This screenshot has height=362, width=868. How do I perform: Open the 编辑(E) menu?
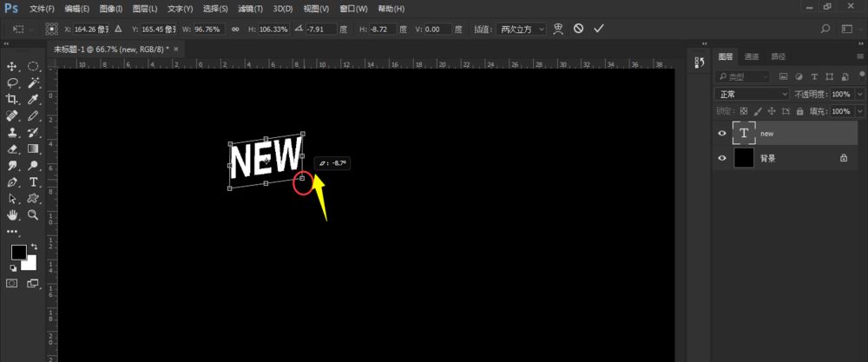(76, 9)
